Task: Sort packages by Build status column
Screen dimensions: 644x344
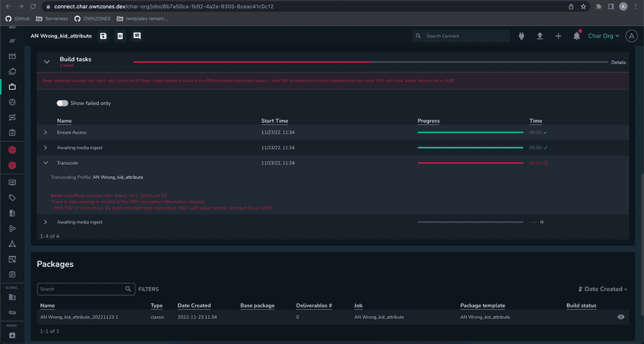Action: [x=581, y=305]
